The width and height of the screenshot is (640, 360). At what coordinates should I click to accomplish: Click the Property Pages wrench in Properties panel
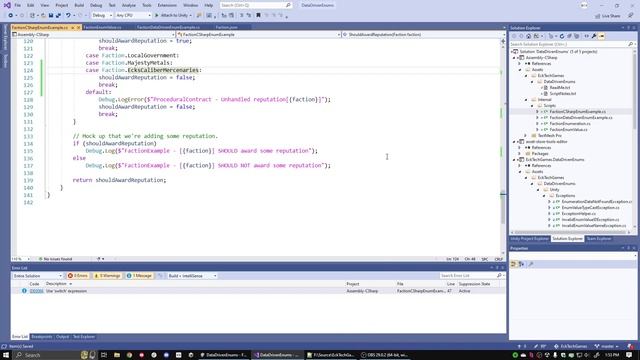pos(531,264)
